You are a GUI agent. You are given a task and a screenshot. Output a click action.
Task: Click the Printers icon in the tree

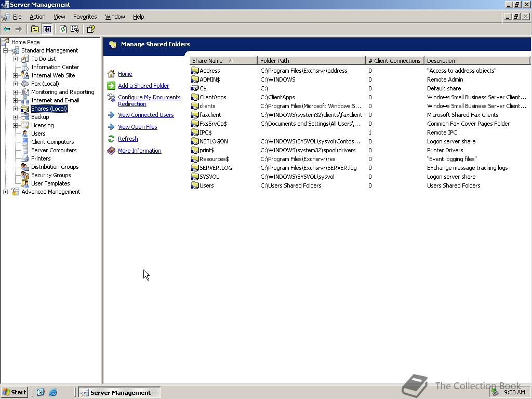pyautogui.click(x=25, y=158)
